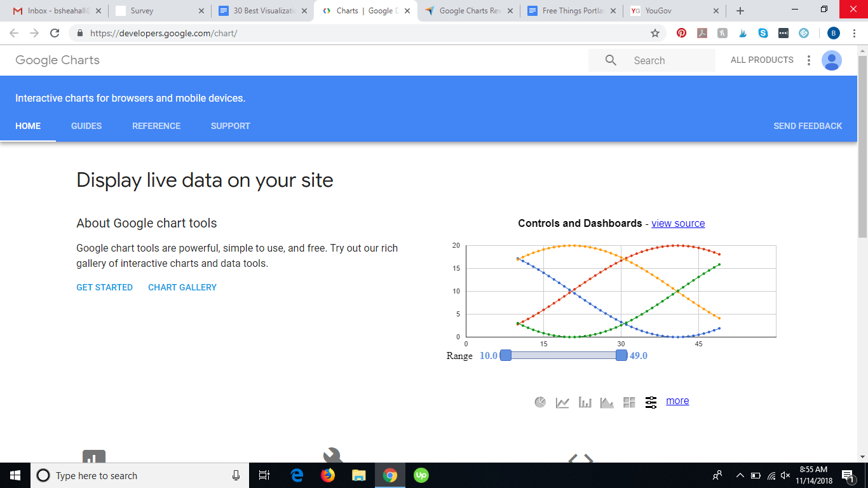This screenshot has height=488, width=868.
Task: Close the Survey tab
Action: pos(201,11)
